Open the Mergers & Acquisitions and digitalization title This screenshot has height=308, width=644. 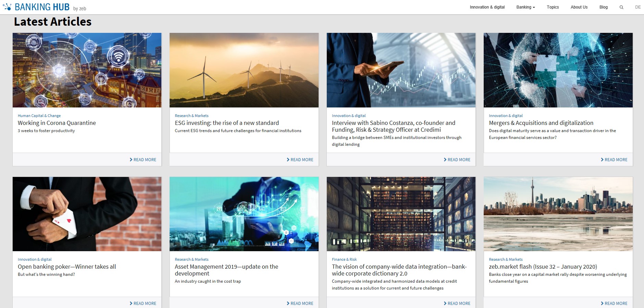coord(541,123)
